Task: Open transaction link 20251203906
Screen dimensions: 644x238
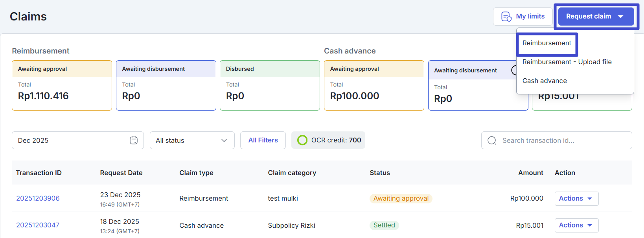Action: (38, 199)
